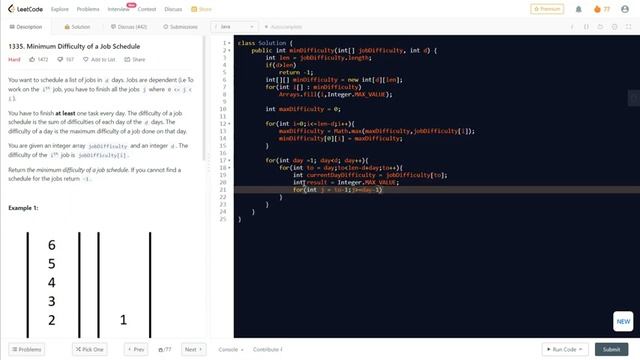
Task: Open the LeetCode home logo
Action: (25, 9)
